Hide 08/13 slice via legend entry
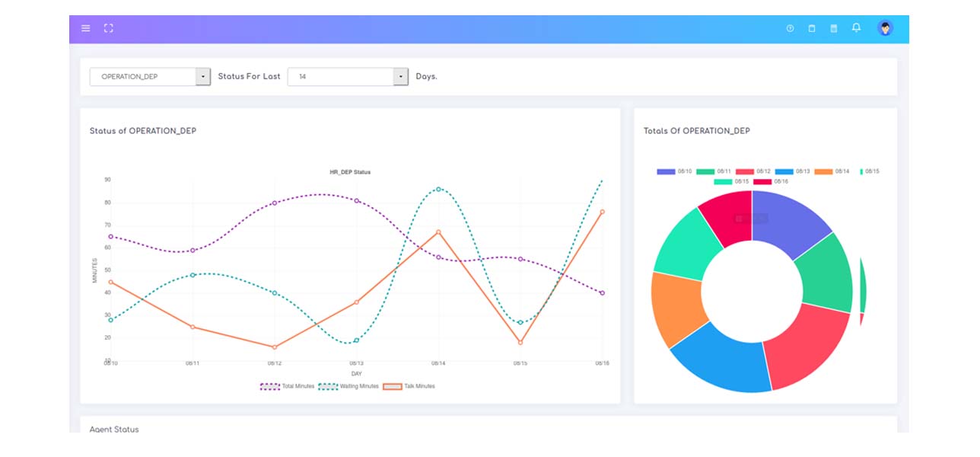 pos(792,171)
